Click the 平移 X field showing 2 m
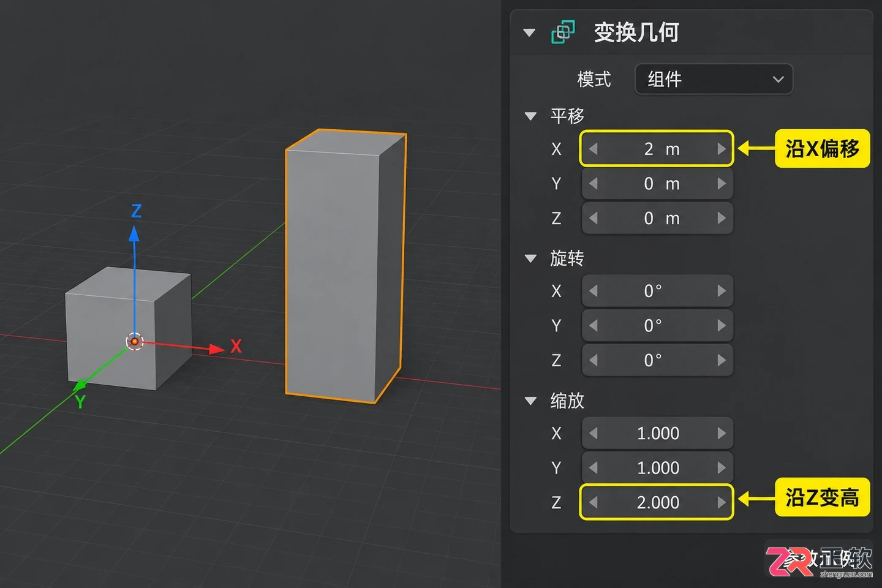Image resolution: width=882 pixels, height=588 pixels. (657, 149)
